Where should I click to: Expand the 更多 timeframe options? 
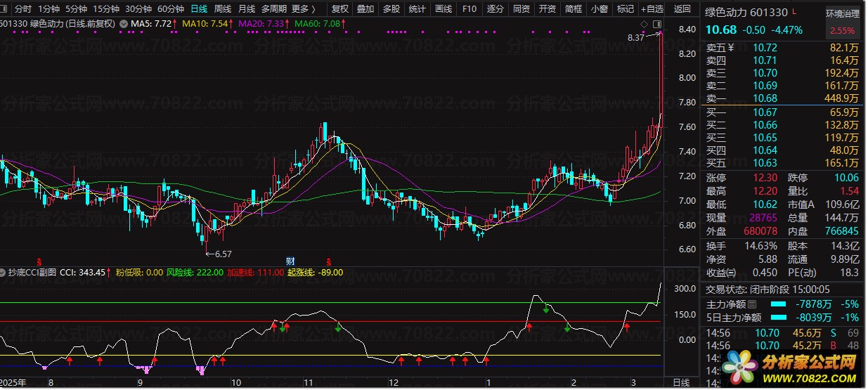click(x=303, y=9)
